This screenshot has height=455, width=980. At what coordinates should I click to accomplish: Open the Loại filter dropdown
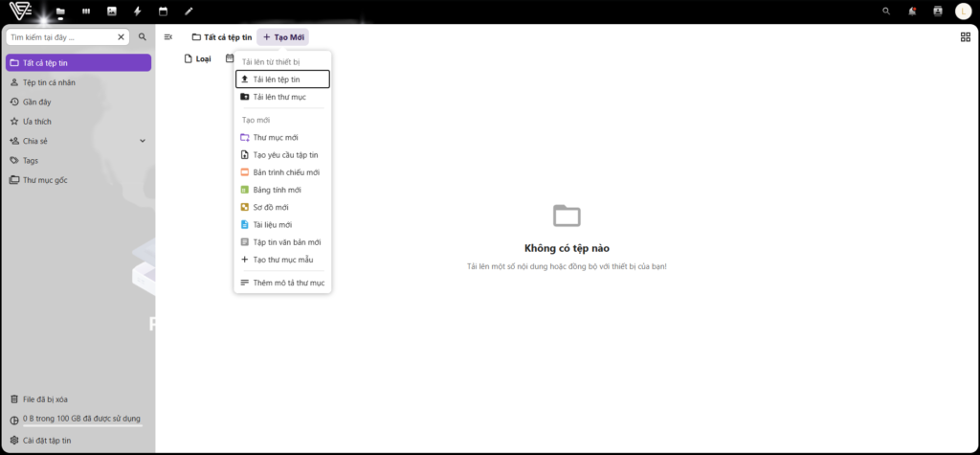tap(197, 59)
